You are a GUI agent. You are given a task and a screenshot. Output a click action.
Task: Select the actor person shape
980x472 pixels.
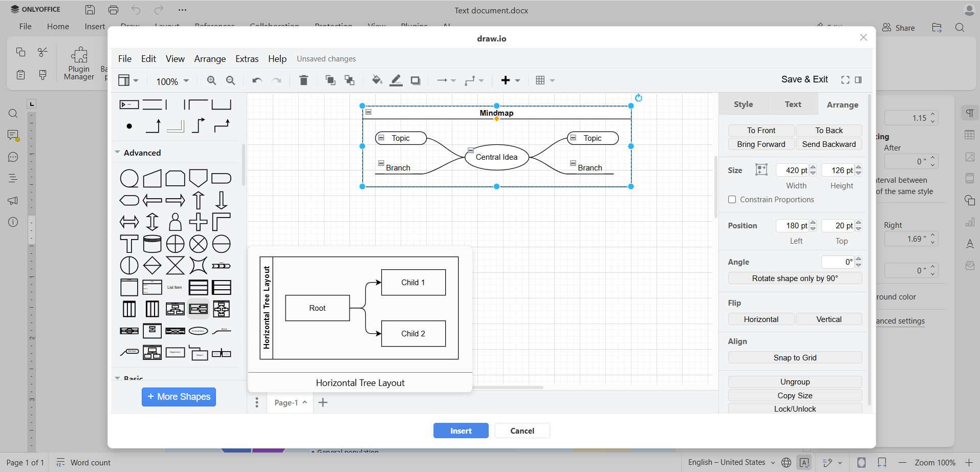(175, 222)
